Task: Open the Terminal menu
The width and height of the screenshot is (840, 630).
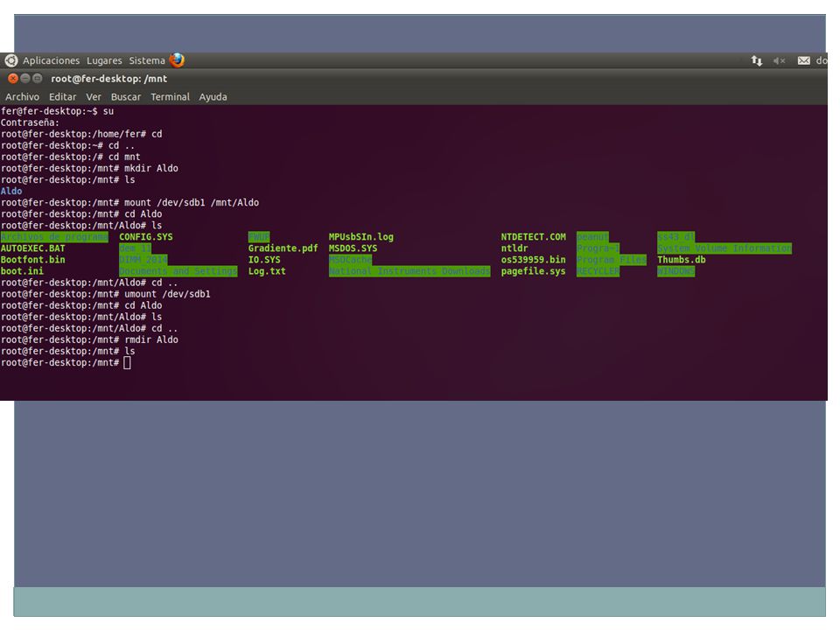Action: coord(170,97)
